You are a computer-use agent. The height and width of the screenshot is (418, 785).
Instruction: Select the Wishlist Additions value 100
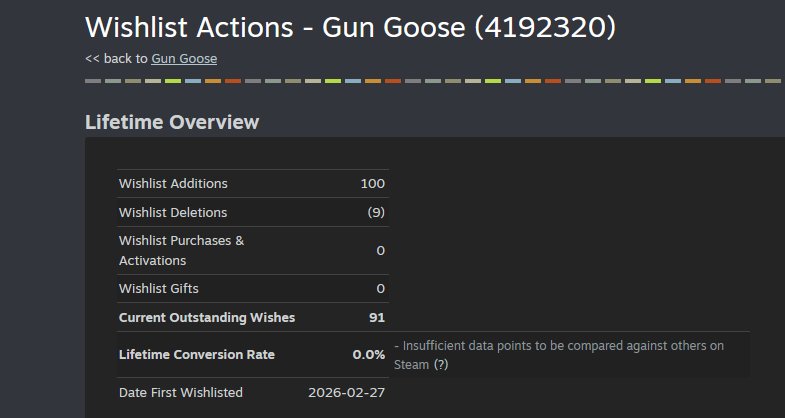[372, 183]
